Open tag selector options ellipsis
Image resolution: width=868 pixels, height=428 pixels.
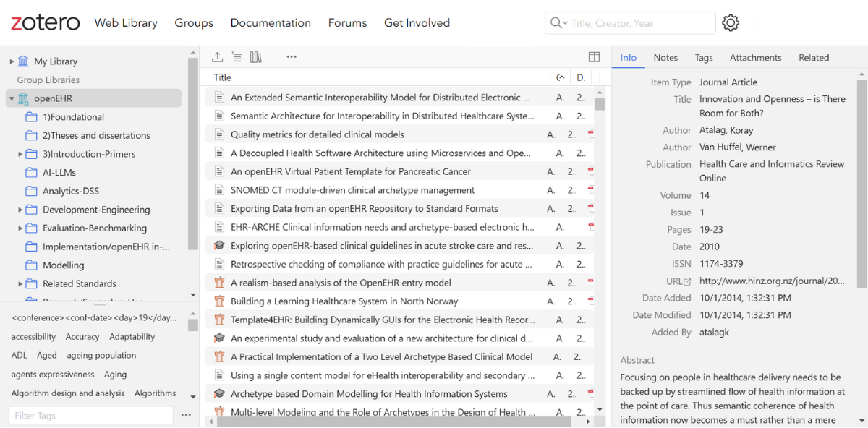tap(186, 415)
